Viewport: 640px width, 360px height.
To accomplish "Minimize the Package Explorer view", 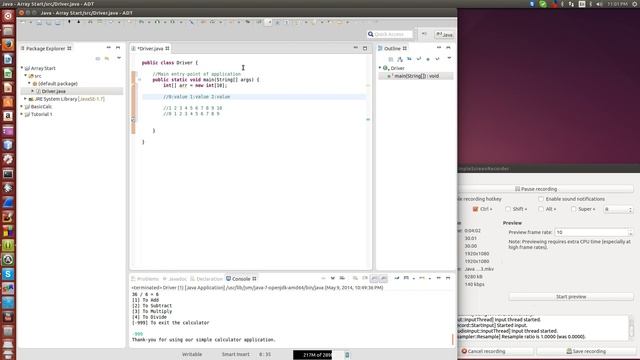I will coord(109,48).
